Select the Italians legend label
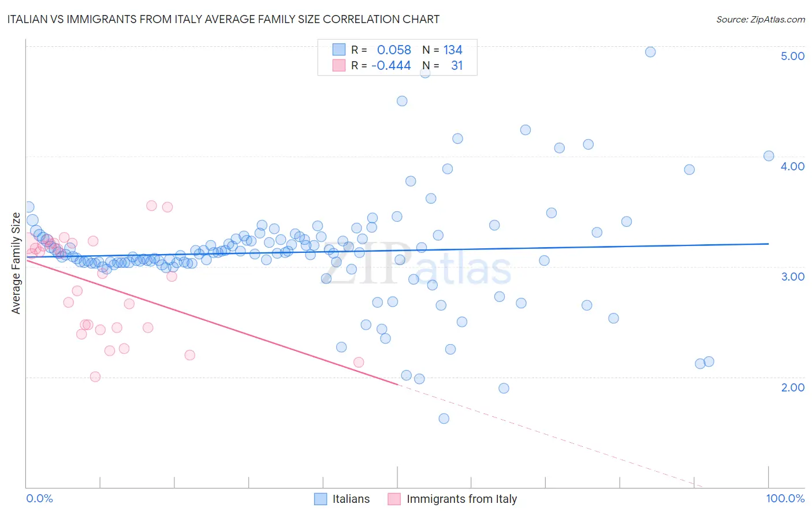This screenshot has width=812, height=515. coord(351,499)
